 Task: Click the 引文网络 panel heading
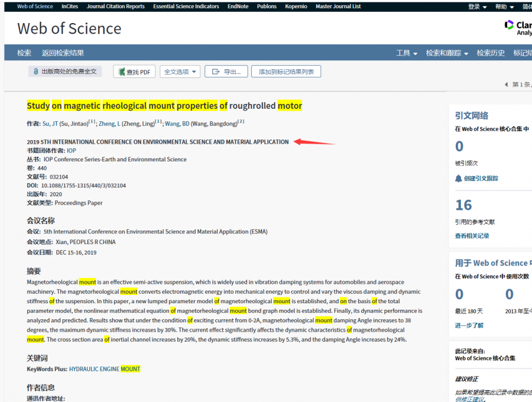coord(472,116)
